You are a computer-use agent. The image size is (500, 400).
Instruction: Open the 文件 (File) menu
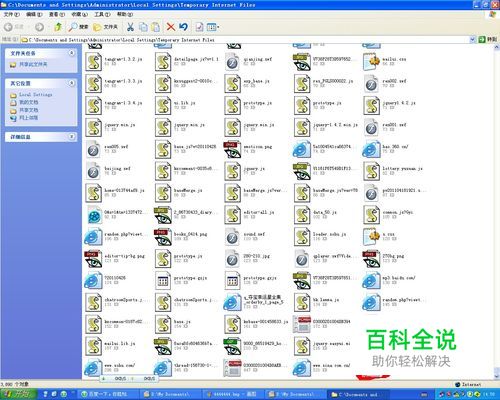coord(11,14)
